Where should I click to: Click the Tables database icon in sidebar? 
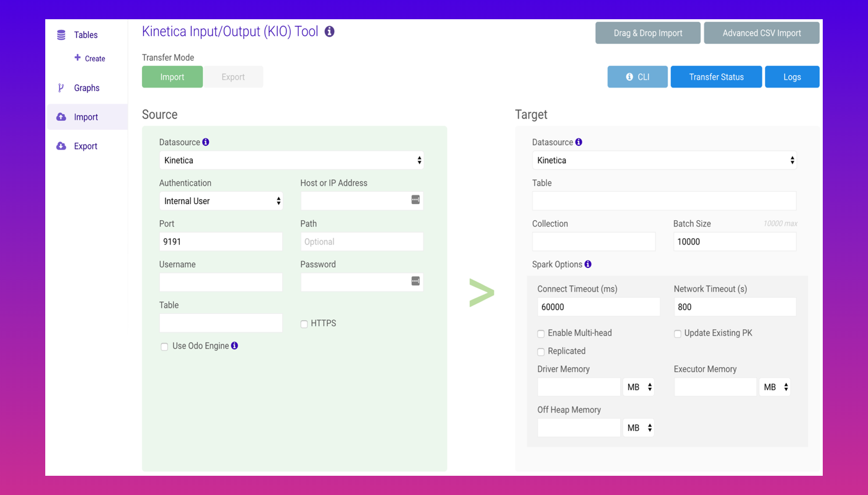pyautogui.click(x=61, y=35)
